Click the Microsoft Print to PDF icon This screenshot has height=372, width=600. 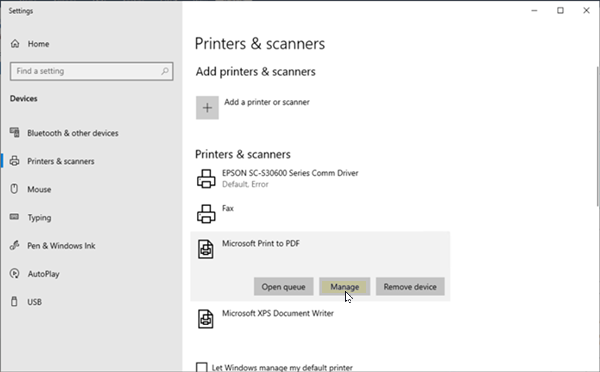(205, 249)
